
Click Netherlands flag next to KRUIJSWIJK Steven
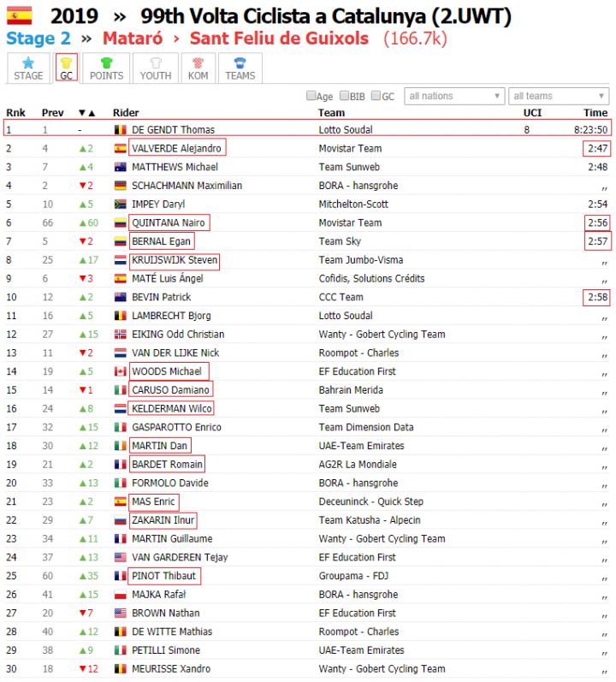pyautogui.click(x=120, y=260)
